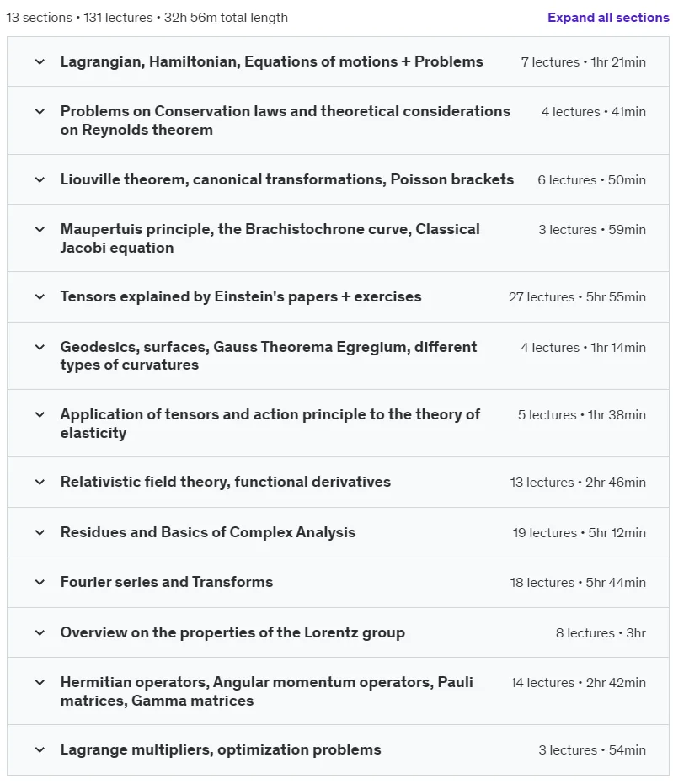The image size is (673, 784).
Task: Click '19 lectures • 5hr 12min' duration text
Action: pos(579,533)
